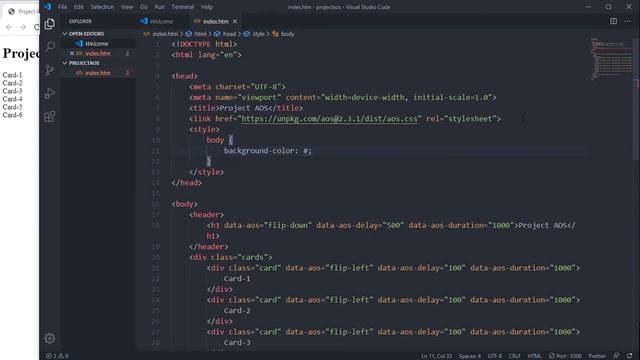Open the Selection menu
Image resolution: width=640 pixels, height=360 pixels.
point(102,7)
